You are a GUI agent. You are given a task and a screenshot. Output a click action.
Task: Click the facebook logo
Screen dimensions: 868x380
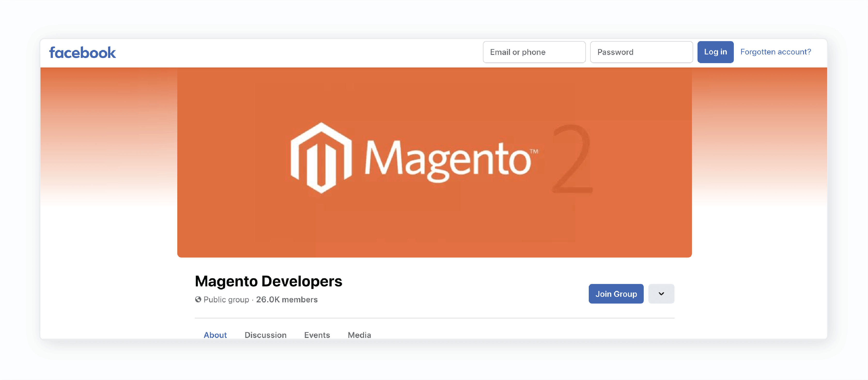pos(83,52)
